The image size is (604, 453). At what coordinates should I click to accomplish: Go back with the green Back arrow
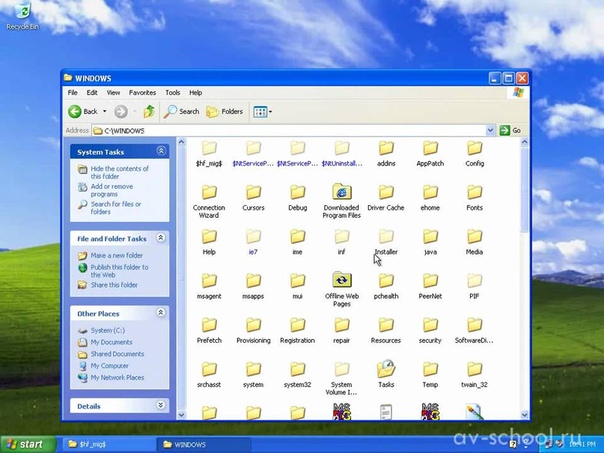tap(83, 112)
